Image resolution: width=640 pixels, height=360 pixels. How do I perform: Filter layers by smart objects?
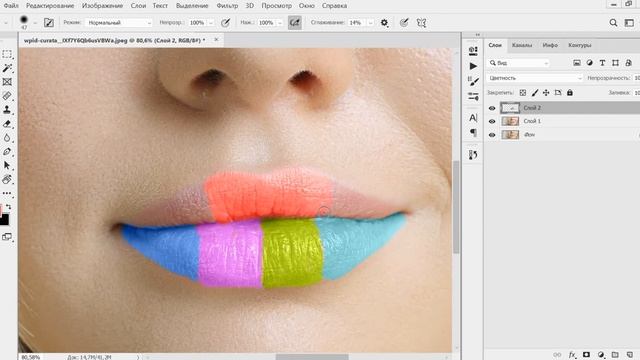pyautogui.click(x=628, y=63)
